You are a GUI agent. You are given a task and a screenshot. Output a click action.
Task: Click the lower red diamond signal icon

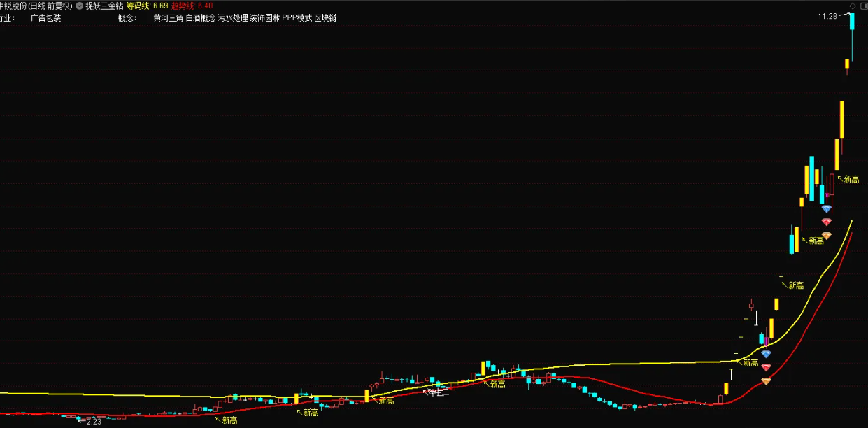click(x=766, y=367)
